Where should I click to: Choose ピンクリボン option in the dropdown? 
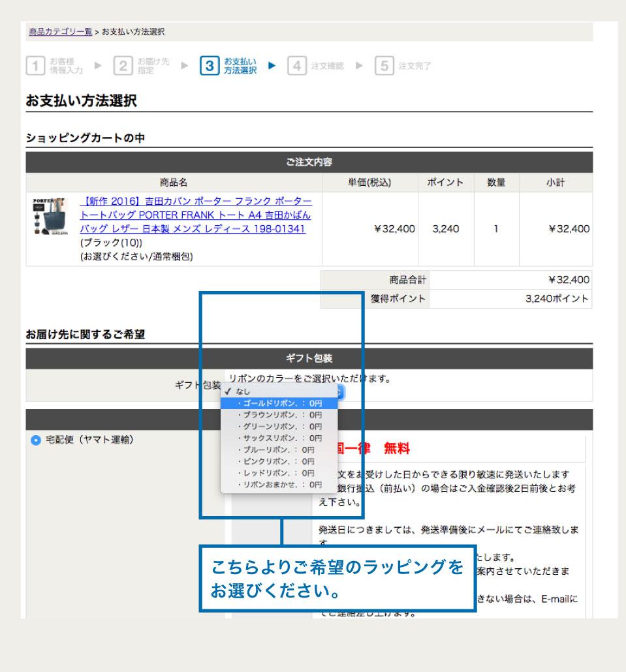pyautogui.click(x=279, y=461)
